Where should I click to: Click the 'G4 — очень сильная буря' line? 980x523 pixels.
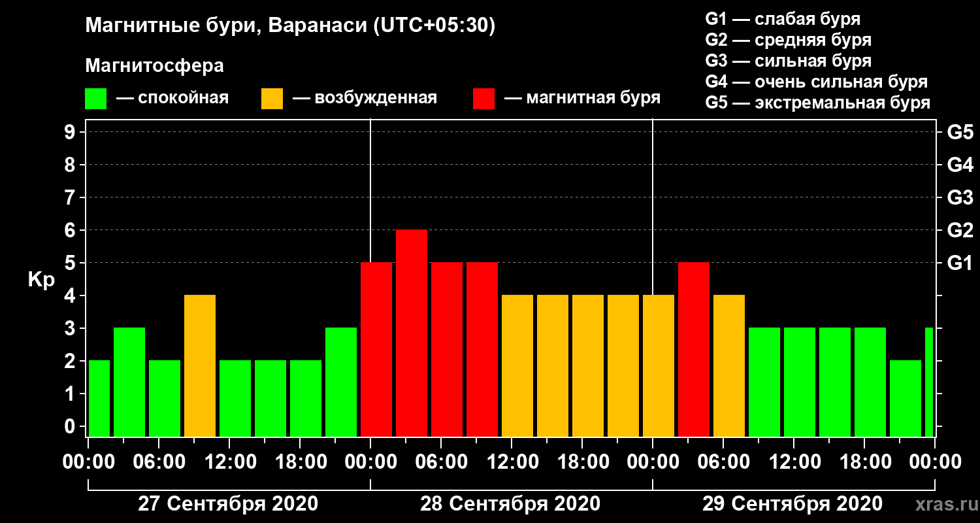coord(816,82)
